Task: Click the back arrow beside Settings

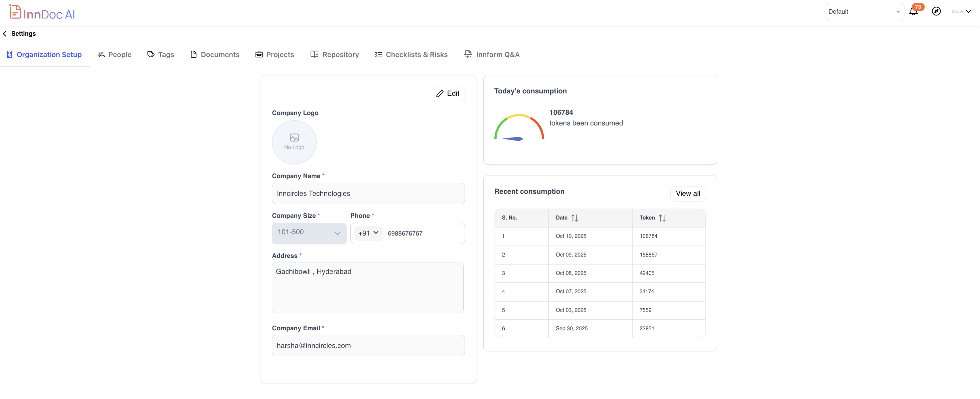Action: [5, 33]
